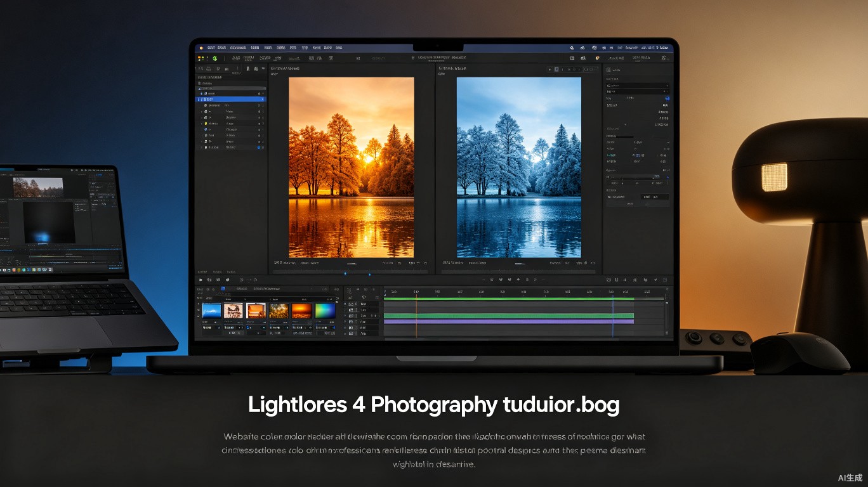Click the orange sunset preview in left viewer
The height and width of the screenshot is (487, 868).
[x=351, y=167]
